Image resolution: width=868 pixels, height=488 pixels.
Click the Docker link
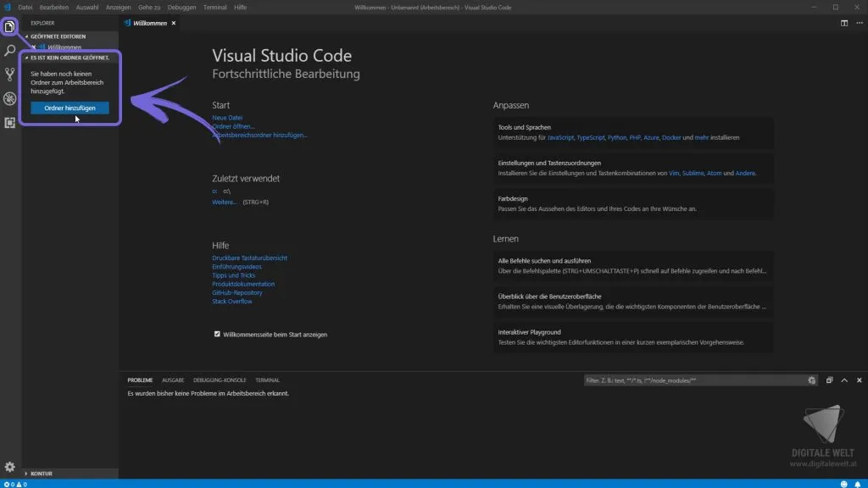tap(671, 138)
